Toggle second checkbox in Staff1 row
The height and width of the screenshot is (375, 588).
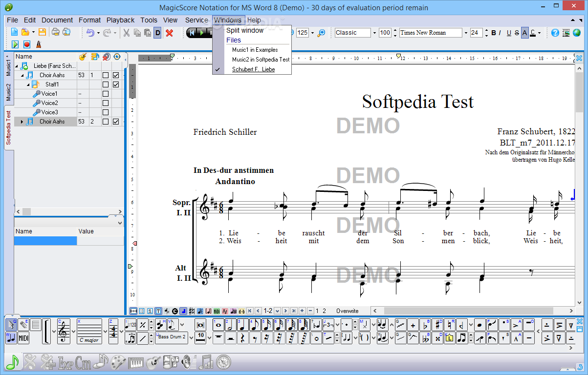coord(116,84)
